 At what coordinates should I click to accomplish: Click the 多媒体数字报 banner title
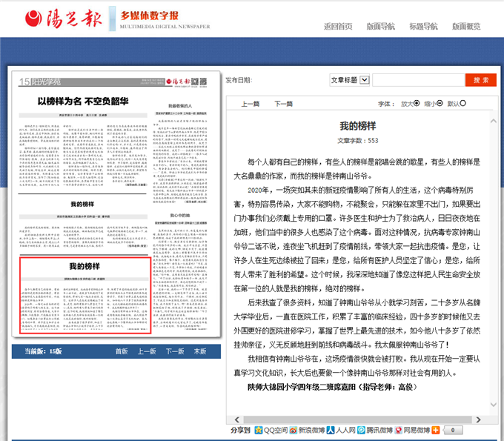point(150,15)
